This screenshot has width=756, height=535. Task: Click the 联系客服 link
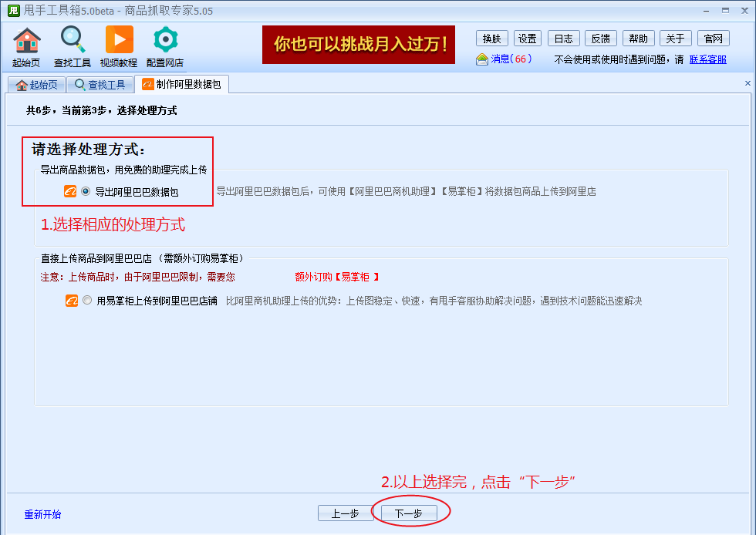[x=708, y=59]
